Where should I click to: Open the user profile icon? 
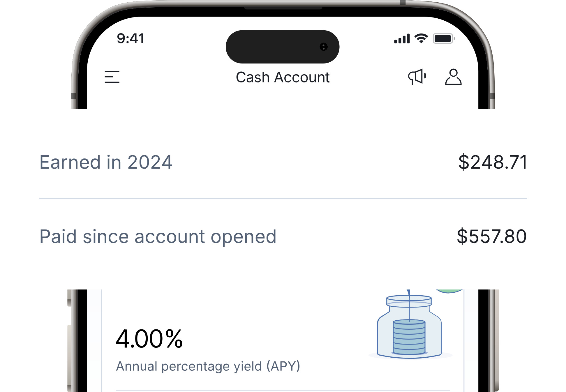[x=453, y=77]
